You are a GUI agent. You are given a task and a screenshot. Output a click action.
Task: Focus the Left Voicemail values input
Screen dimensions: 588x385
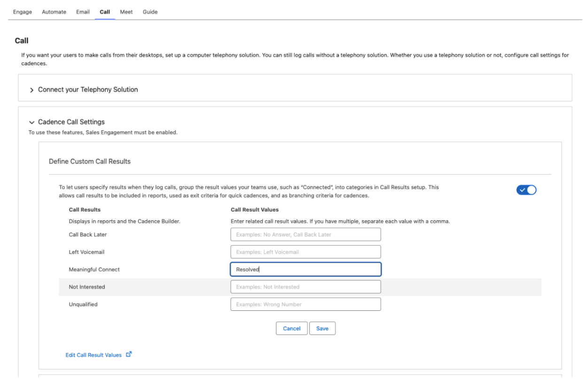click(x=306, y=252)
